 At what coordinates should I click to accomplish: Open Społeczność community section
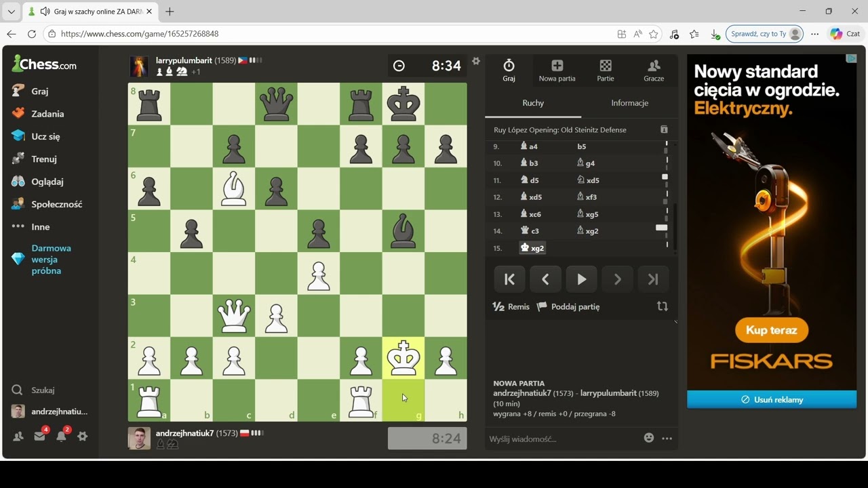coord(47,204)
